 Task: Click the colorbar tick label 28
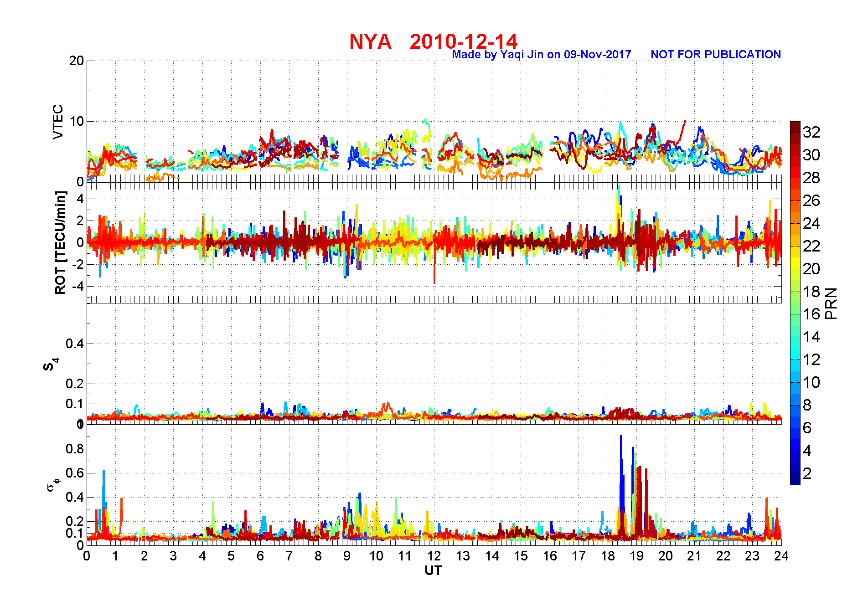(811, 178)
